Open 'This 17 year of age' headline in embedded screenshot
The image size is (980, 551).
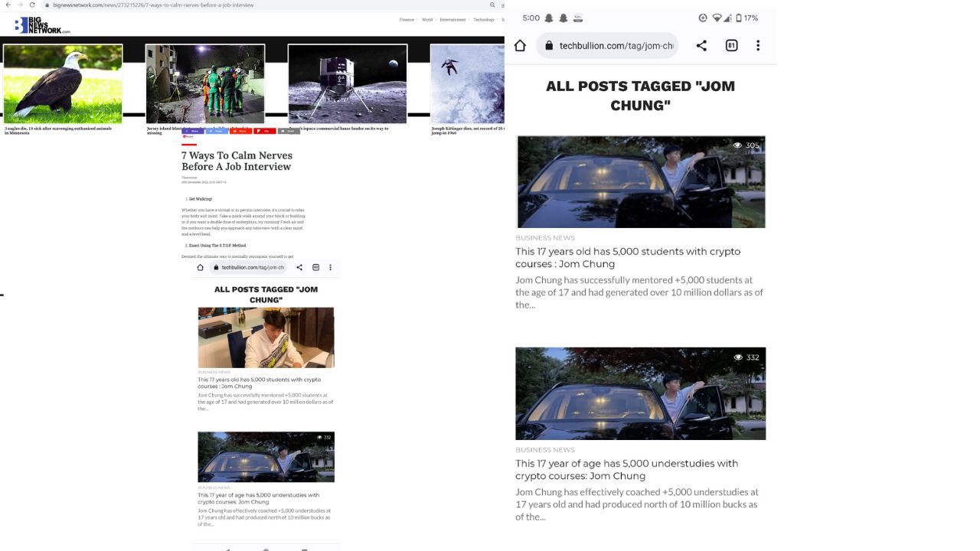coord(259,499)
